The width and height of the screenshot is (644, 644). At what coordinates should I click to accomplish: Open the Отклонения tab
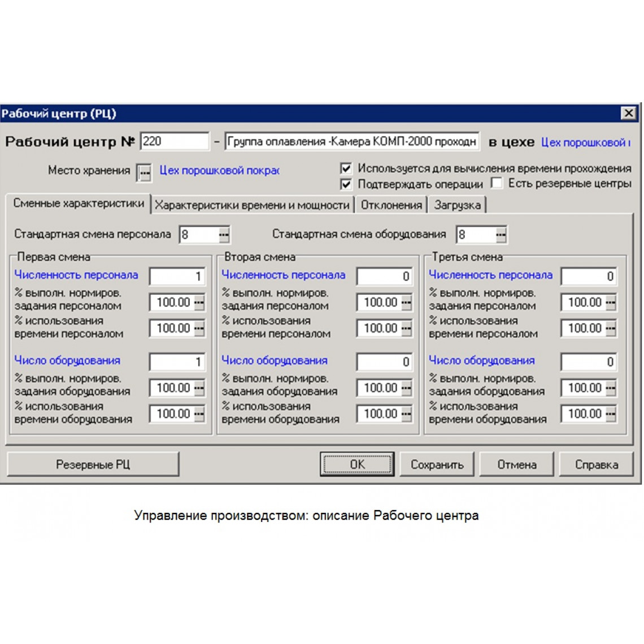click(391, 205)
